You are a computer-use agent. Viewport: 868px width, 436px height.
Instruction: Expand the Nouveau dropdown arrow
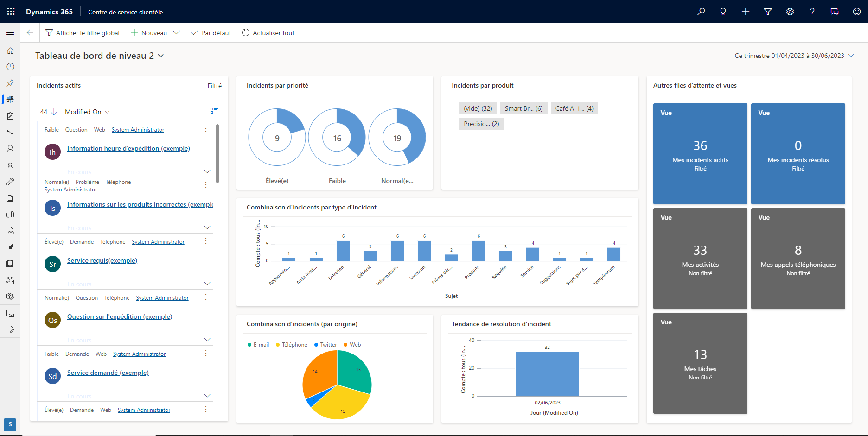pyautogui.click(x=176, y=32)
